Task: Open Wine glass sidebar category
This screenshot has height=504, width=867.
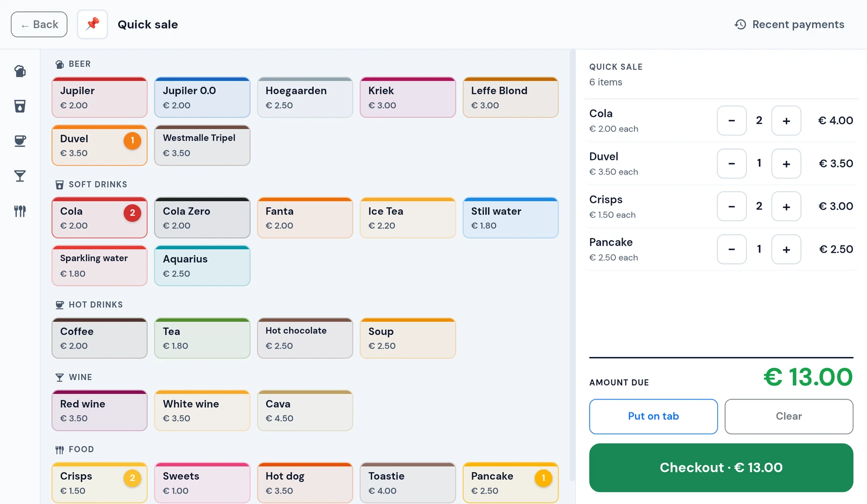Action: point(20,176)
